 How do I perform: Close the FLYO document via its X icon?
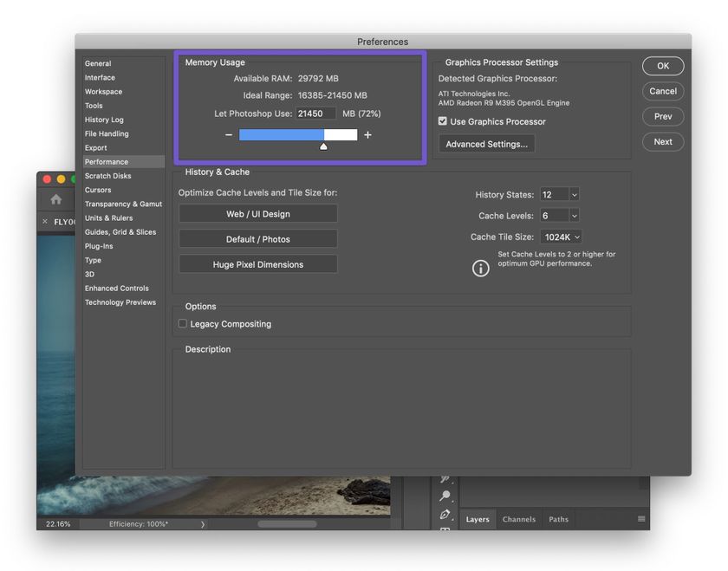tap(43, 221)
